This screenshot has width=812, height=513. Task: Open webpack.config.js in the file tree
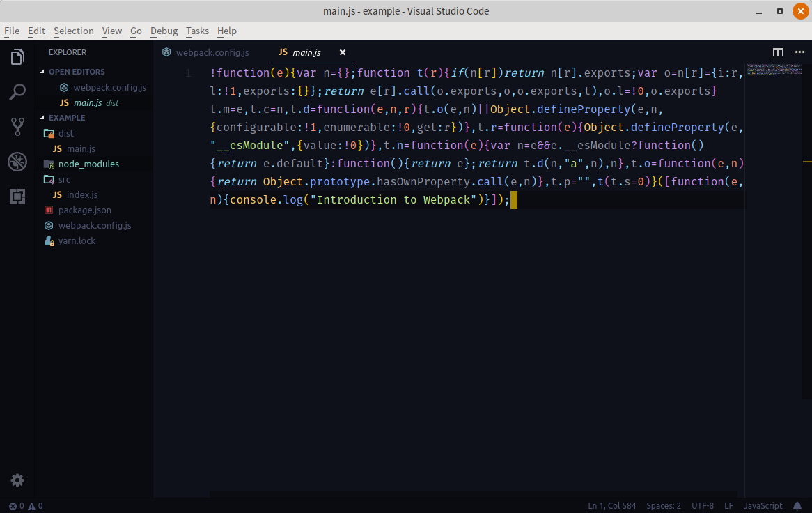[94, 225]
